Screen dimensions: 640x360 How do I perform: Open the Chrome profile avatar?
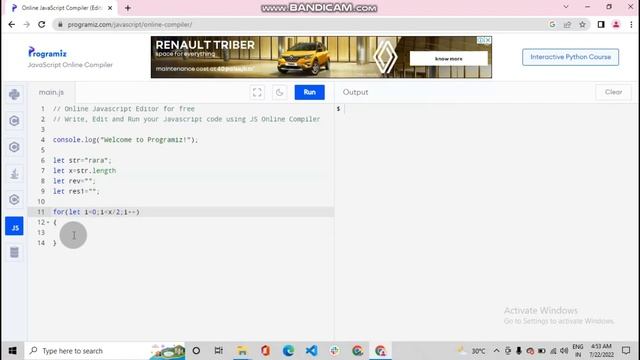coord(616,24)
